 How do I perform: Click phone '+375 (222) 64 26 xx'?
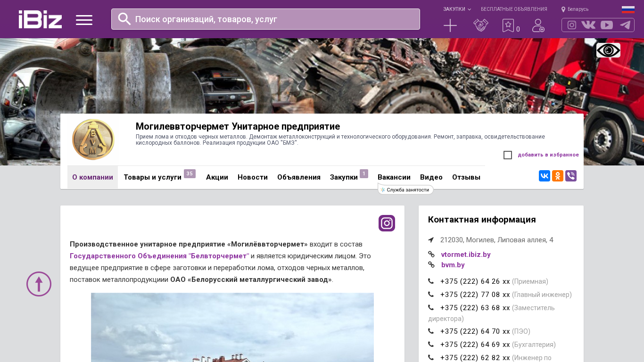coord(475,281)
